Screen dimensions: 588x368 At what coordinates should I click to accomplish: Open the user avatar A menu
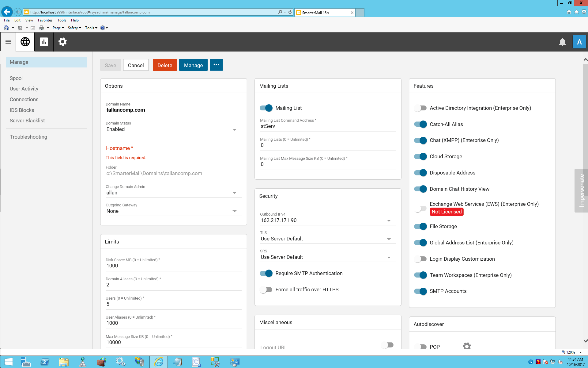click(579, 42)
